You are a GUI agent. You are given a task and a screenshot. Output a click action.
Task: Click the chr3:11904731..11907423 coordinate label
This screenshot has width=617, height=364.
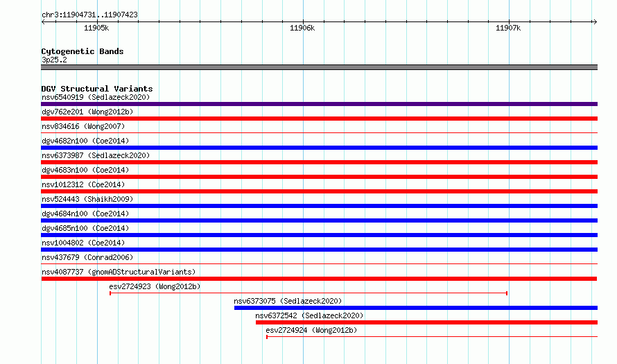coord(89,15)
